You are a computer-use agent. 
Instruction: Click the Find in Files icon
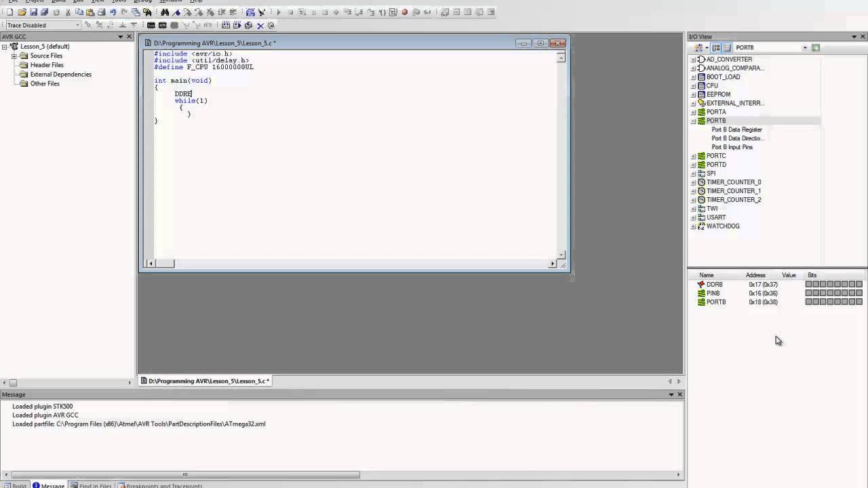(146, 12)
